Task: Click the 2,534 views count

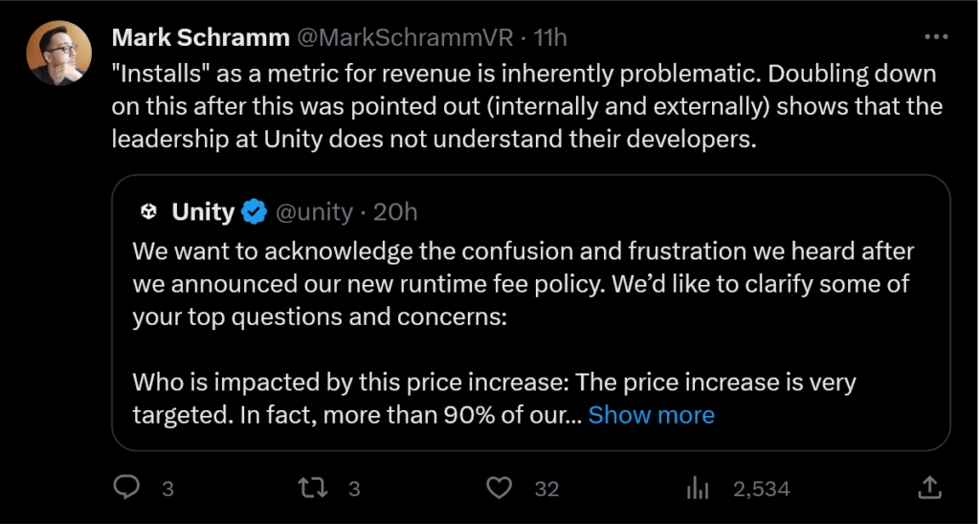Action: pyautogui.click(x=761, y=490)
